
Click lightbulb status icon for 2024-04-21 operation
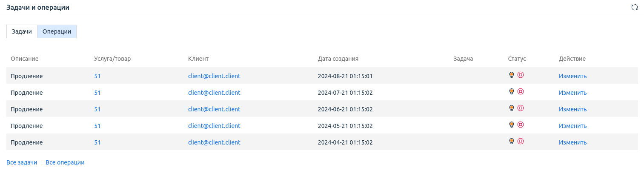point(512,142)
